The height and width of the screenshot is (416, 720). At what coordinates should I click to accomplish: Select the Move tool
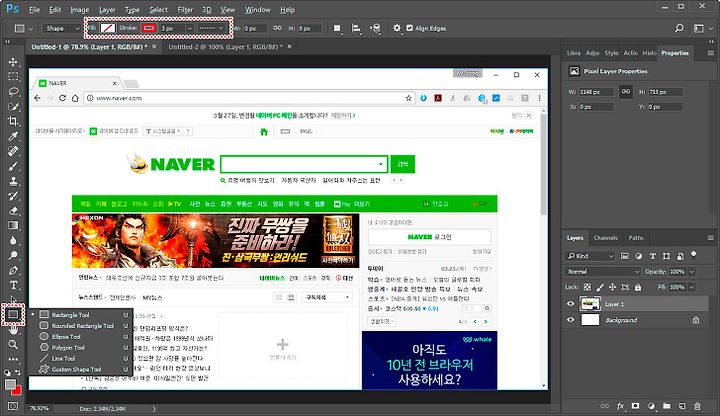(x=13, y=62)
